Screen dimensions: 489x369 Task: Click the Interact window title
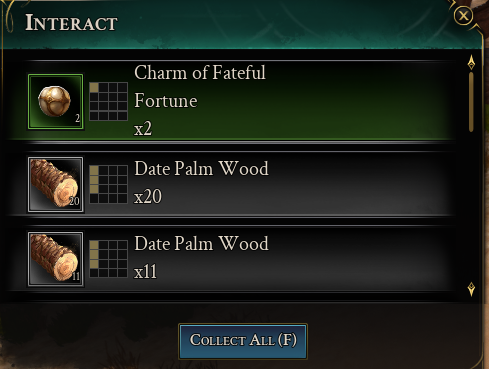point(71,23)
